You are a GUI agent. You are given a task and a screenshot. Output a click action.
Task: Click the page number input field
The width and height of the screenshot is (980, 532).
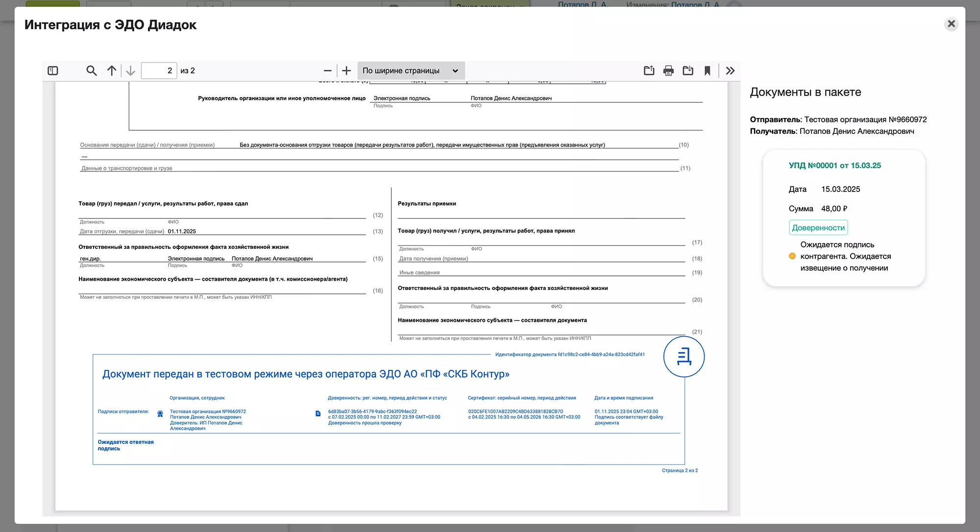159,71
